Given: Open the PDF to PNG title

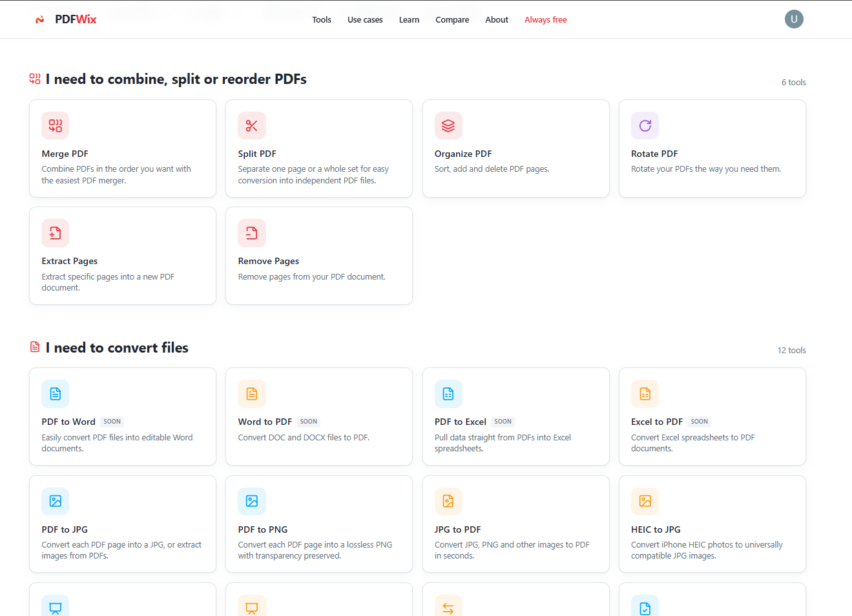Looking at the screenshot, I should tap(263, 529).
